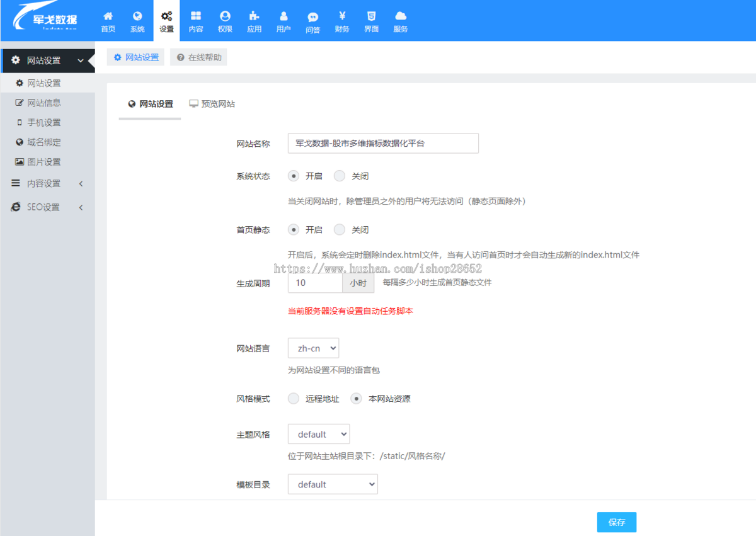Select 开启 for 首页静态

point(294,230)
